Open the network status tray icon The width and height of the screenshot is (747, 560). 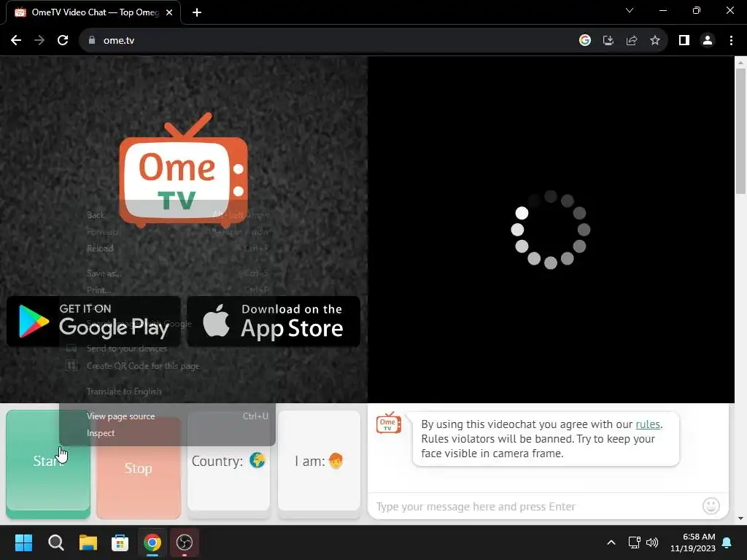(634, 542)
